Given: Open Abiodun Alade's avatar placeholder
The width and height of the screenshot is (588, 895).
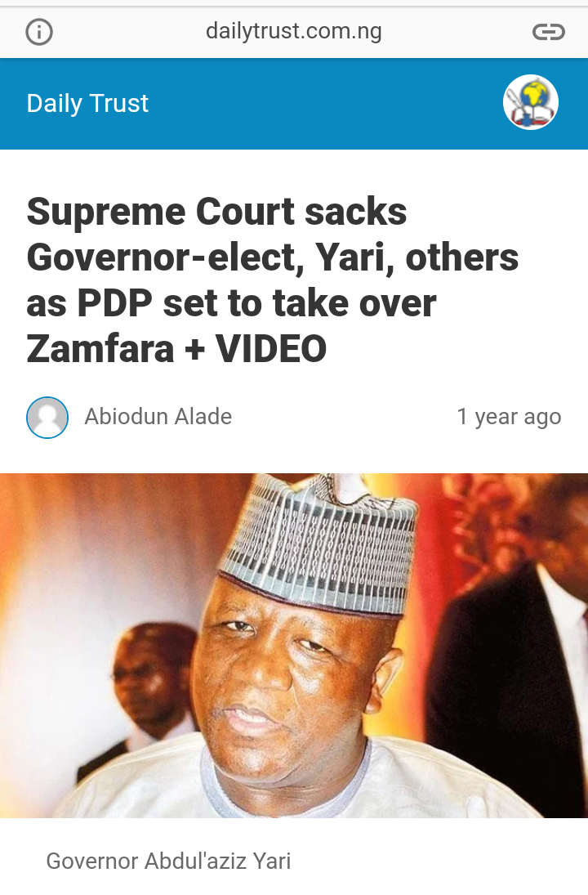Looking at the screenshot, I should [x=47, y=417].
